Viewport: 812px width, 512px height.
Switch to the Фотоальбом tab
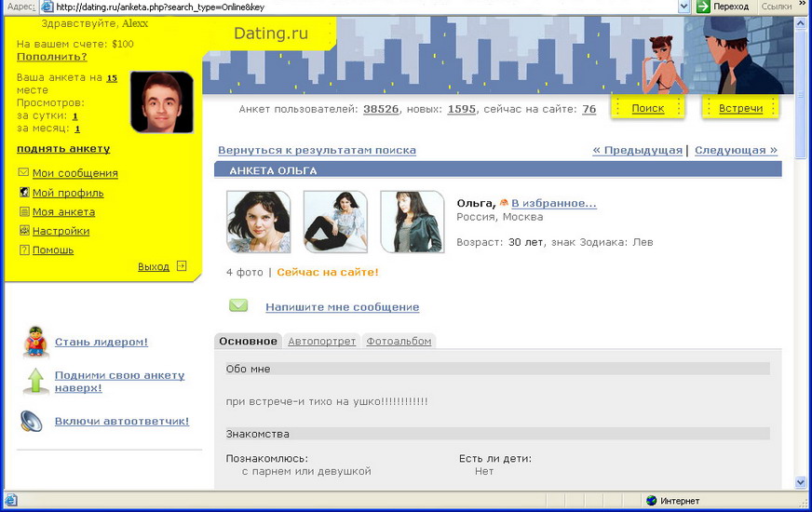[399, 342]
